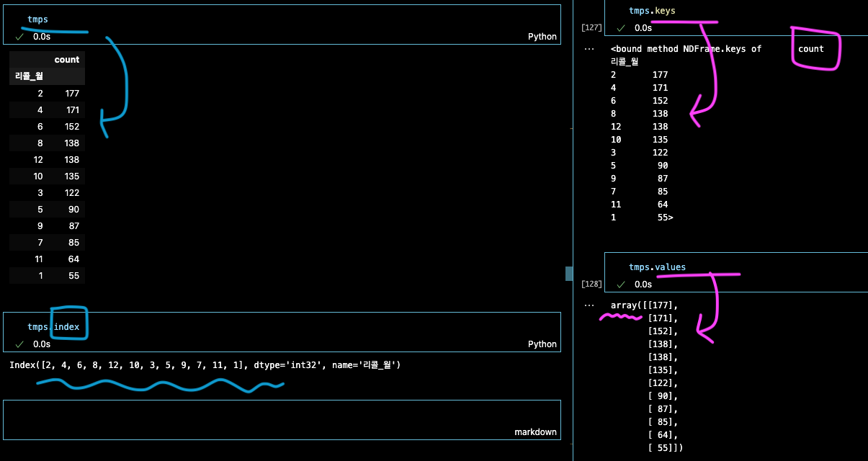868x461 pixels.
Task: Click inside the tmps.keys code cell
Action: pyautogui.click(x=736, y=17)
